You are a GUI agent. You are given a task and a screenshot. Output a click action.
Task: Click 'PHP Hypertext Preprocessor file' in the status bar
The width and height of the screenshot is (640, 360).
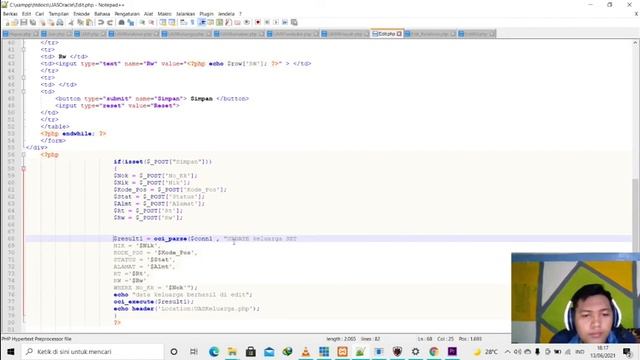[x=37, y=339]
